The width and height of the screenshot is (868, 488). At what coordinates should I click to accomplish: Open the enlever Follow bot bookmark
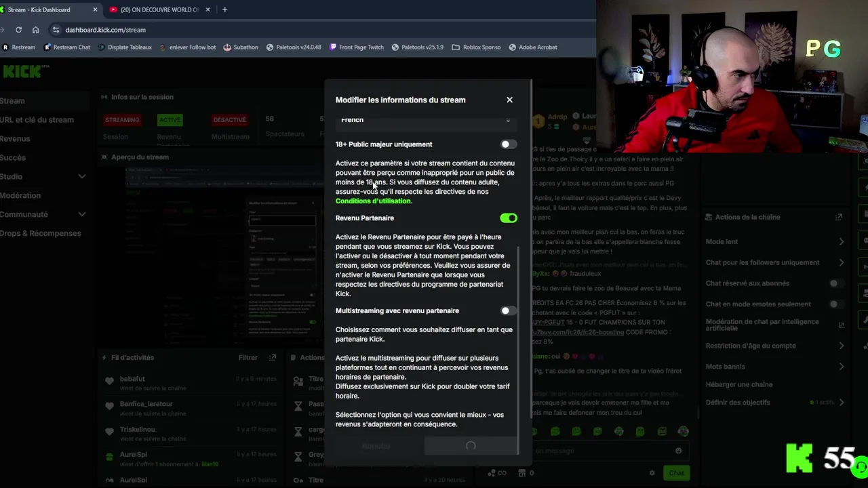point(188,47)
